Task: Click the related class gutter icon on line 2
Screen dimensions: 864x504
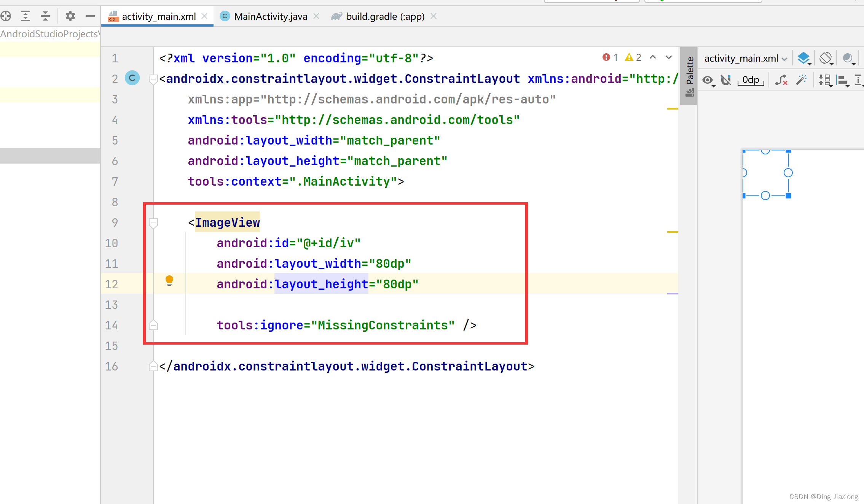Action: click(x=132, y=78)
